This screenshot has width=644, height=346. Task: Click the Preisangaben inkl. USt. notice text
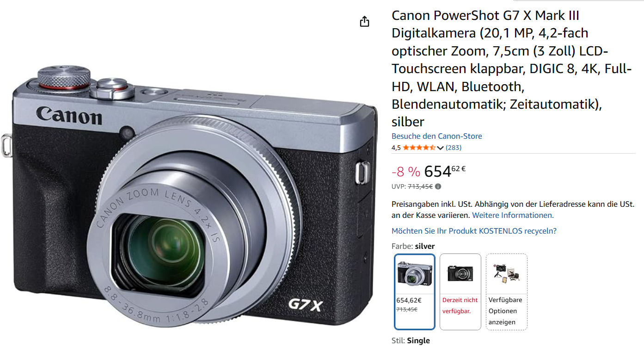tap(513, 210)
